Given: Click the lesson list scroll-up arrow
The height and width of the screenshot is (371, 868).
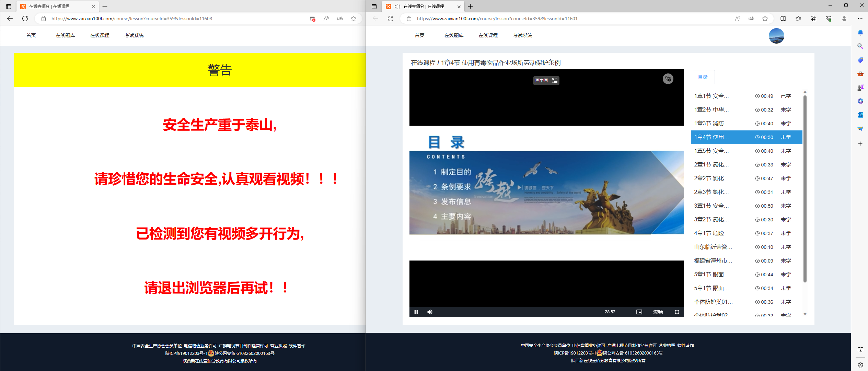Looking at the screenshot, I should click(x=805, y=92).
